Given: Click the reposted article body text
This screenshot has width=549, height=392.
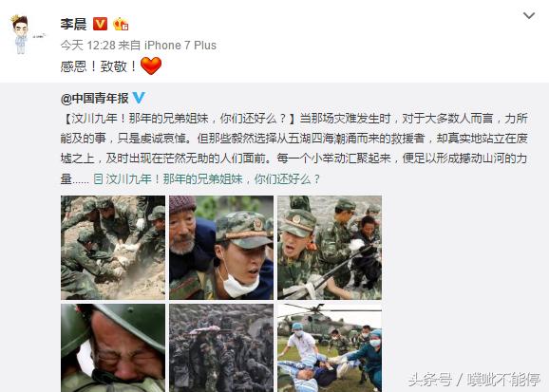Looking at the screenshot, I should click(x=294, y=148).
